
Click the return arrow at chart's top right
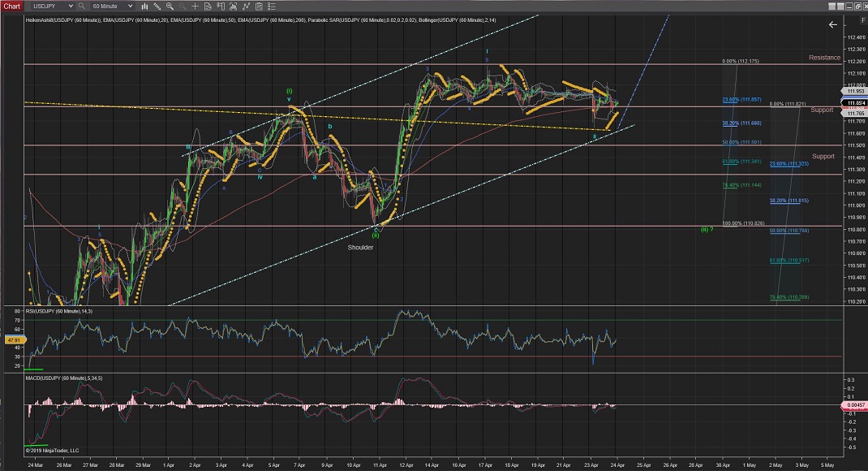point(832,24)
